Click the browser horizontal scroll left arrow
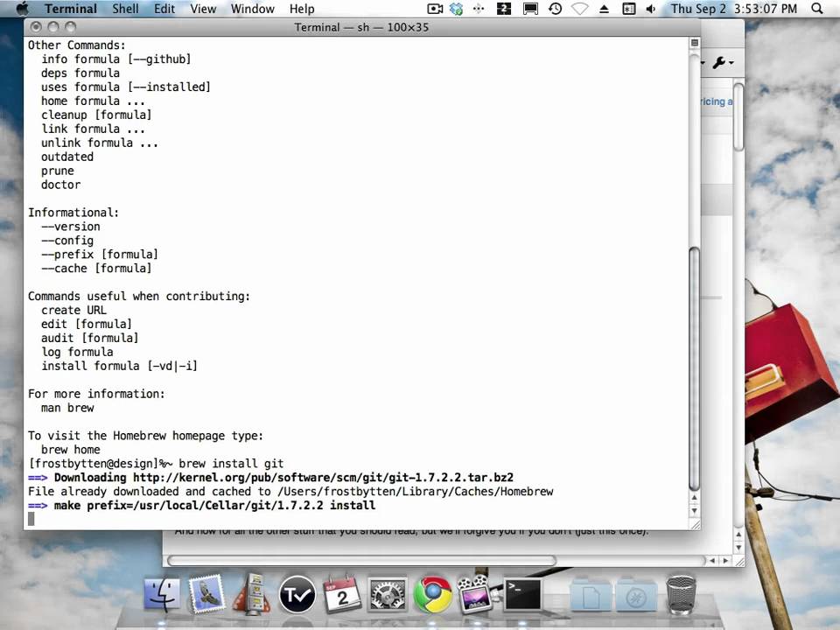Image resolution: width=840 pixels, height=630 pixels. tap(712, 561)
